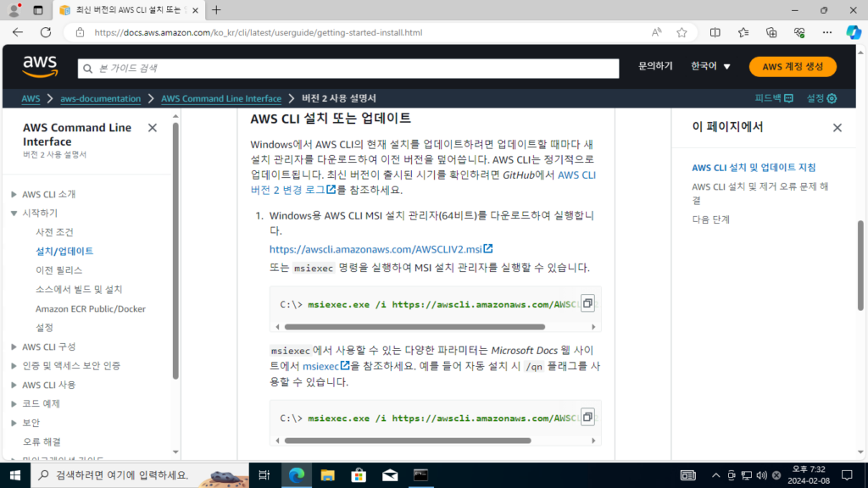
Task: Open Task View on the taskbar
Action: click(264, 475)
